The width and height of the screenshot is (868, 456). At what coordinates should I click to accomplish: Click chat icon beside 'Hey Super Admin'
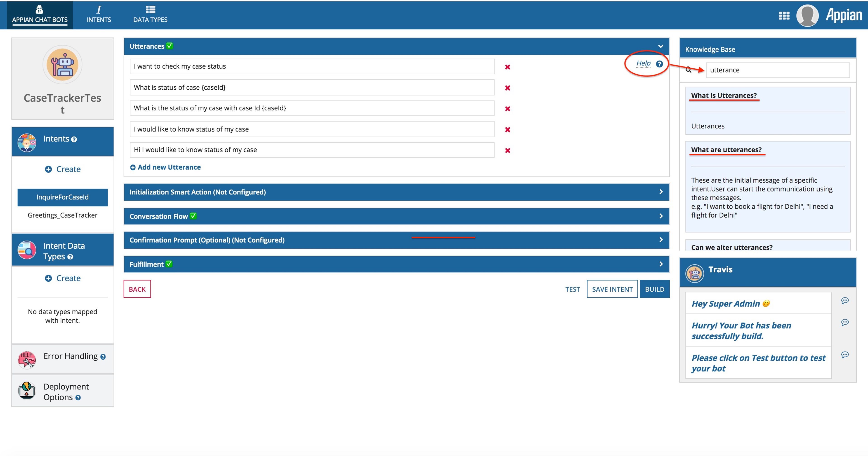coord(845,301)
